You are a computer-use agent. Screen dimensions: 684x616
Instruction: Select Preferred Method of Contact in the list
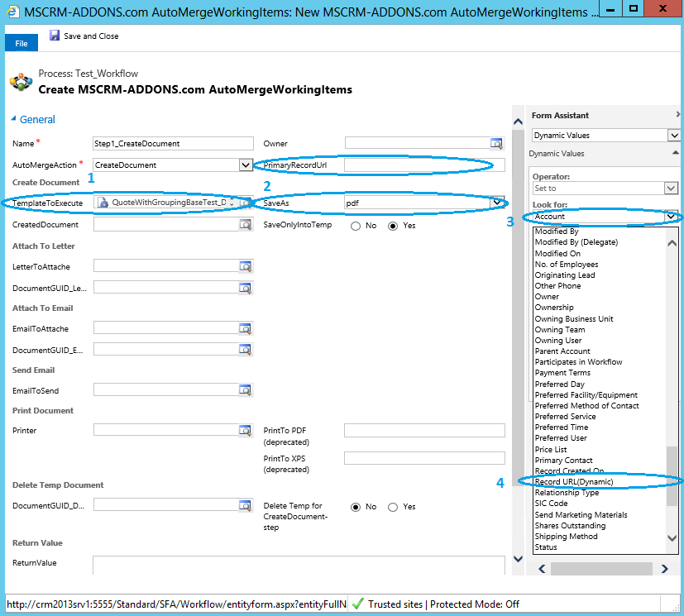(586, 405)
